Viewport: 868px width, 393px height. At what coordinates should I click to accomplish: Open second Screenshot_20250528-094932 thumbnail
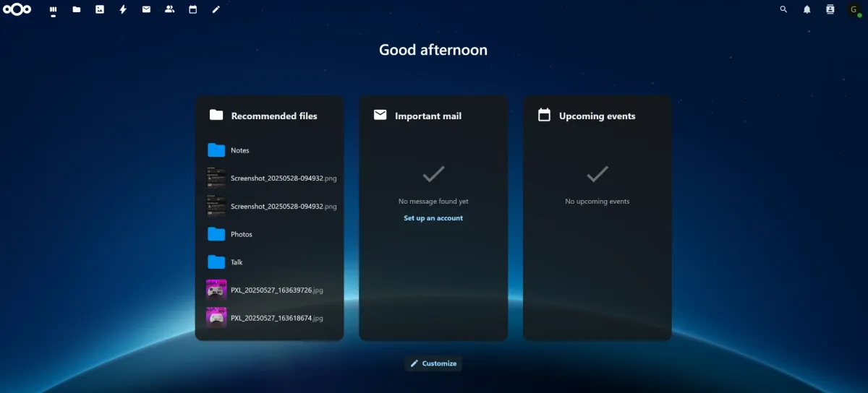[x=216, y=206]
